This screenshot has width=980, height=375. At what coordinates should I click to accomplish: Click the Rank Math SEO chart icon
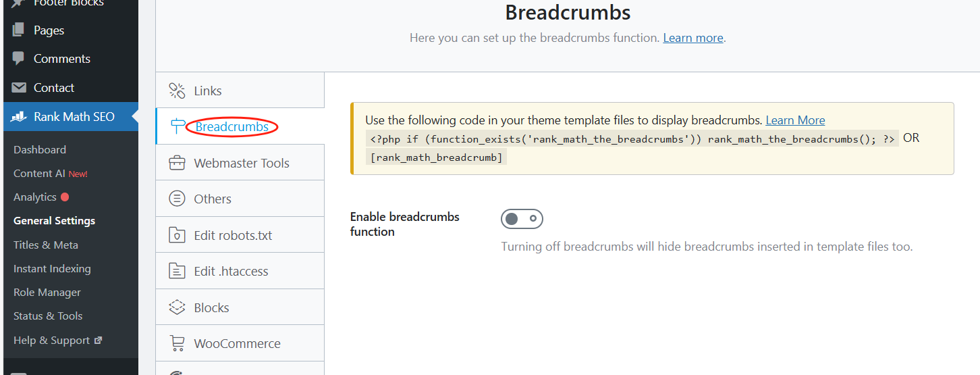pyautogui.click(x=19, y=117)
